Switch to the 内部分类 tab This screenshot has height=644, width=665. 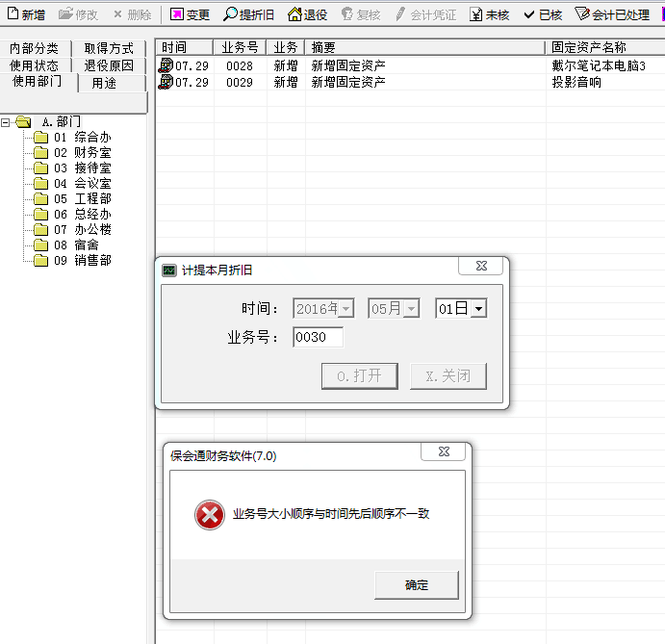[35, 48]
